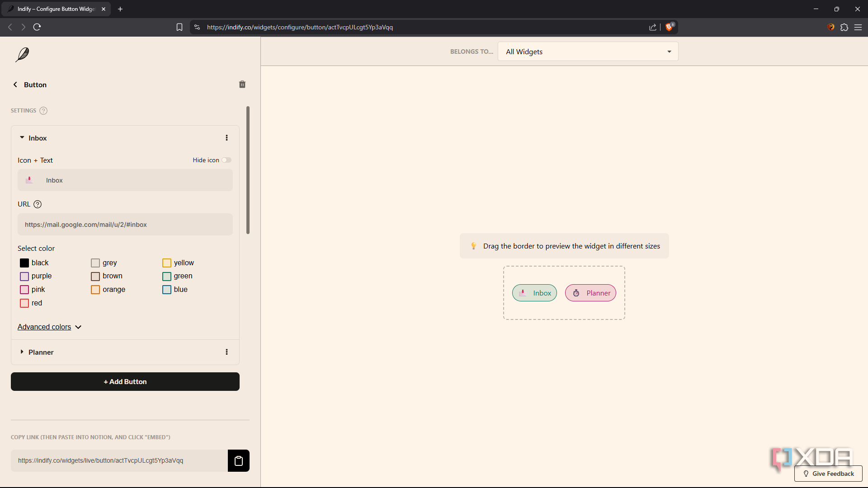Open Planner button three-dot menu
868x488 pixels.
coord(227,352)
